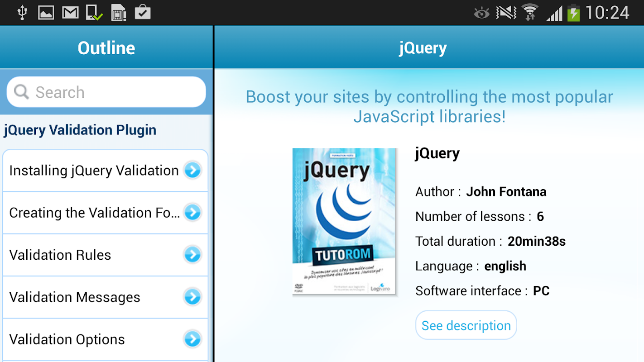This screenshot has height=362, width=644.
Task: Tap the eye smart-stay status icon
Action: tap(482, 13)
